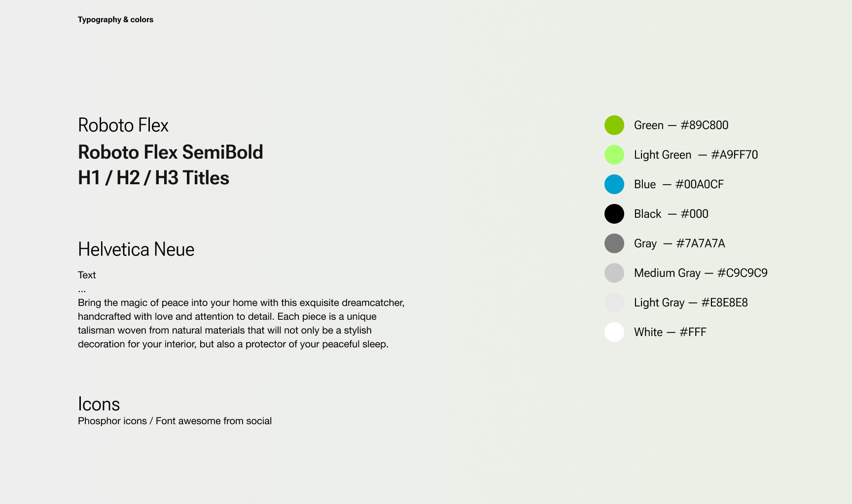852x504 pixels.
Task: Click the Green #89C800 color swatch
Action: point(614,125)
